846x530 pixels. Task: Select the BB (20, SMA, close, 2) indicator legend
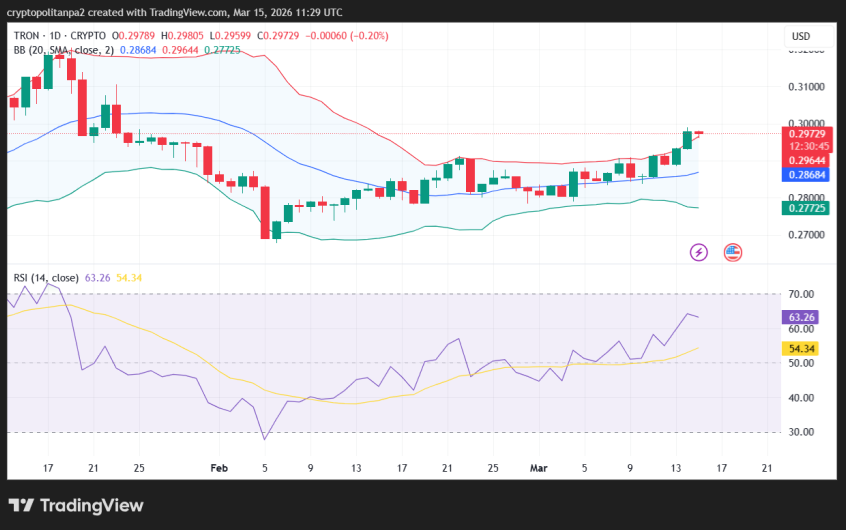coord(63,49)
